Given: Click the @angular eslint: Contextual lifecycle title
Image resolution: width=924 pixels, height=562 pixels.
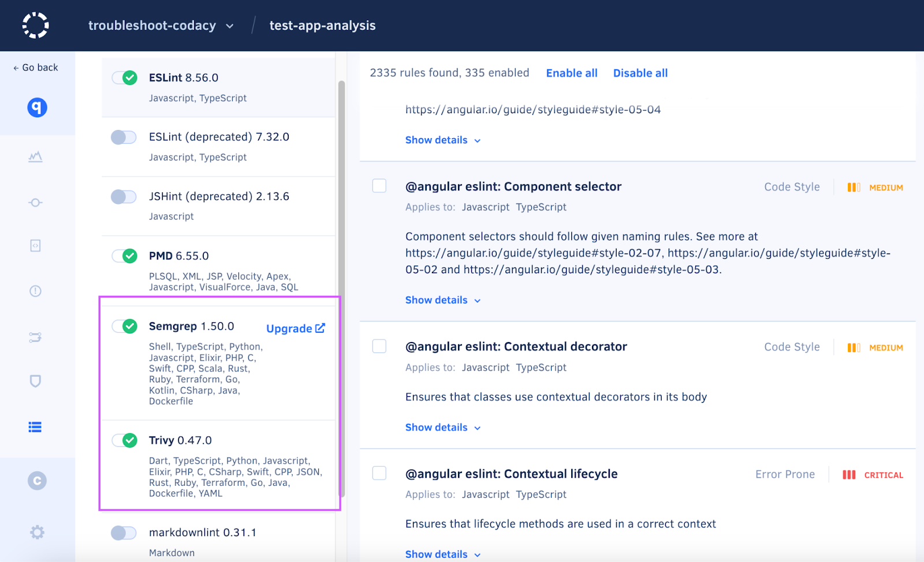Looking at the screenshot, I should [511, 474].
